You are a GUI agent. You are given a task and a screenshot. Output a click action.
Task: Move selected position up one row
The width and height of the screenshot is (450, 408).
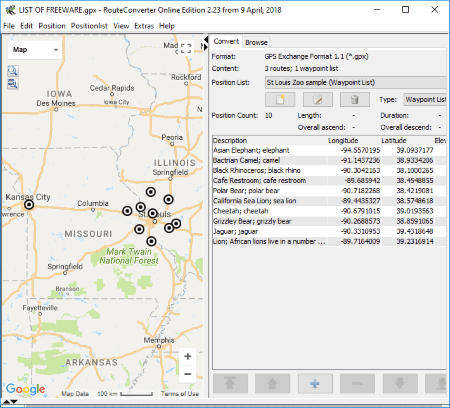coord(272,384)
